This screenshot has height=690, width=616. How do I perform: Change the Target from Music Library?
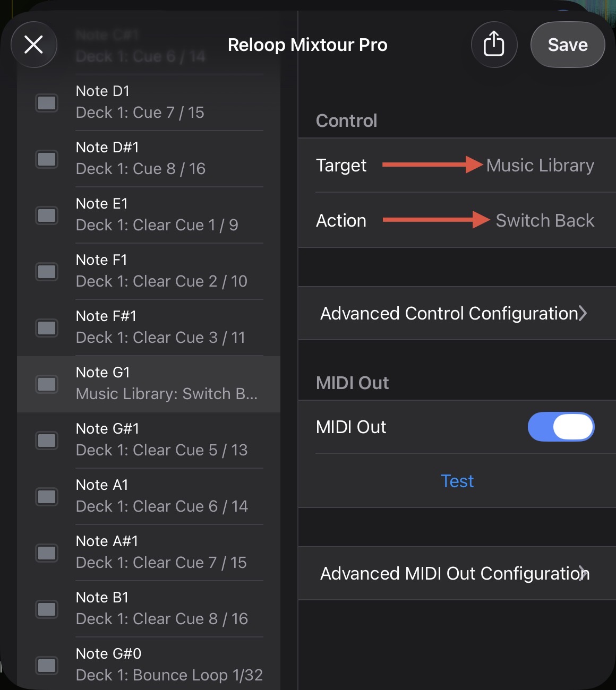point(540,166)
